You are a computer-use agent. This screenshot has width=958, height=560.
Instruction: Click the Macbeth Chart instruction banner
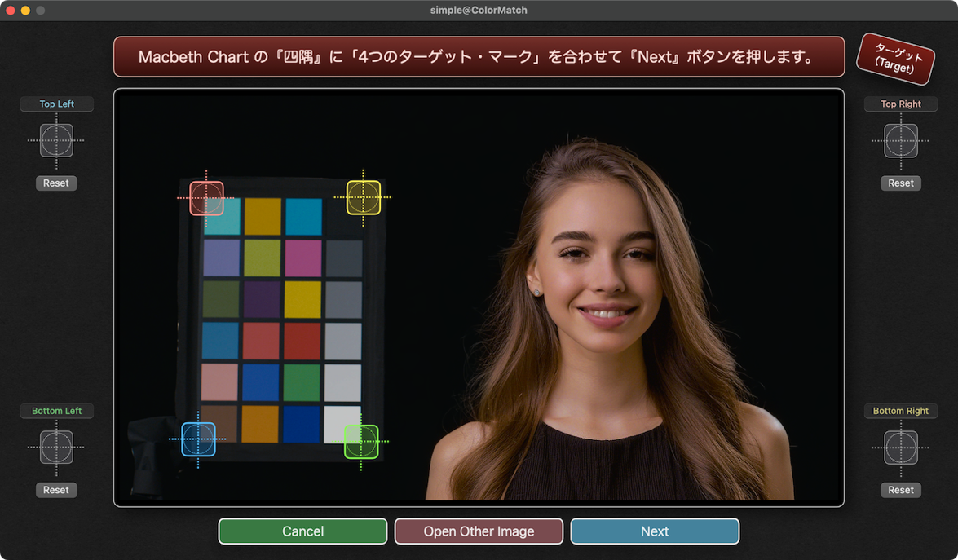click(x=479, y=57)
